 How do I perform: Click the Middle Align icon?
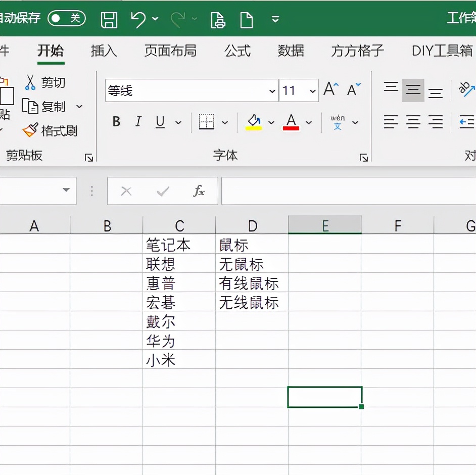coord(413,90)
